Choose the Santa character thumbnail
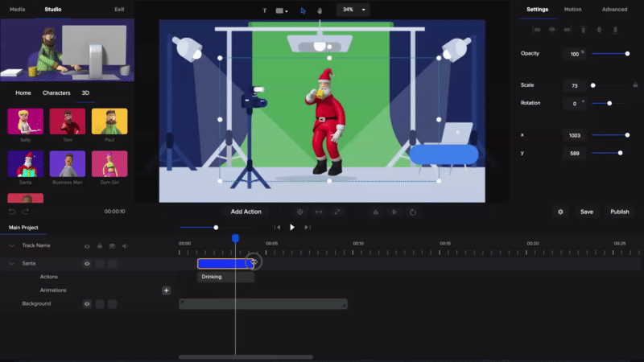644x362 pixels. [26, 164]
